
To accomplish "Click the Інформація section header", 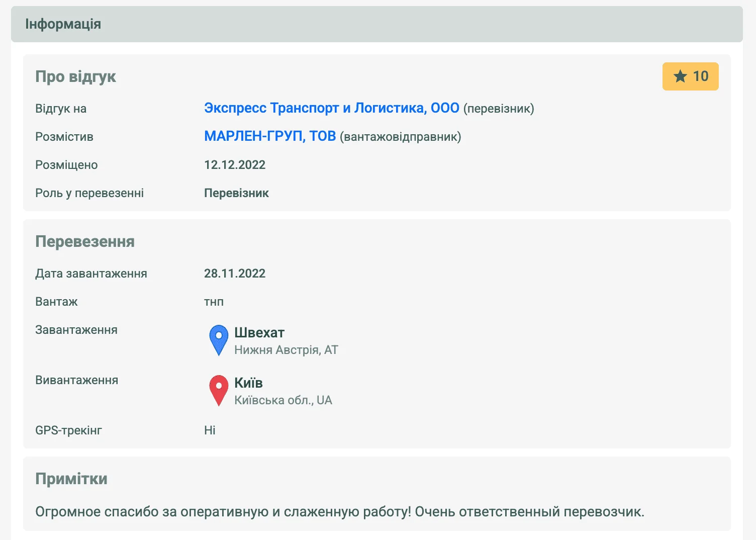I will pos(63,24).
